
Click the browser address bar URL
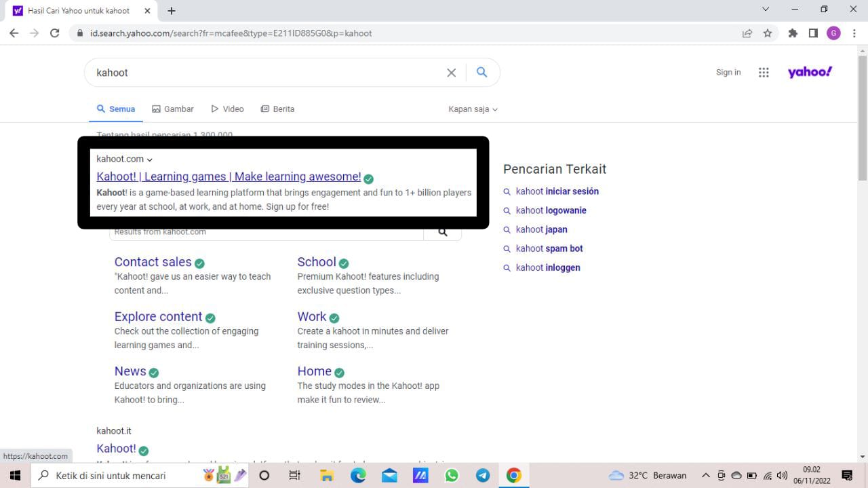(231, 33)
